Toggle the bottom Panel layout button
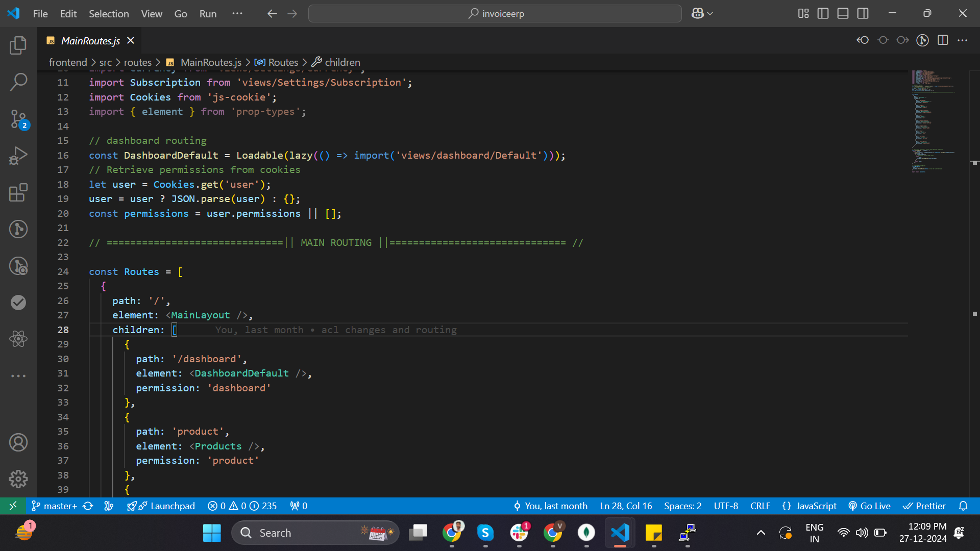This screenshot has width=980, height=551. [843, 14]
